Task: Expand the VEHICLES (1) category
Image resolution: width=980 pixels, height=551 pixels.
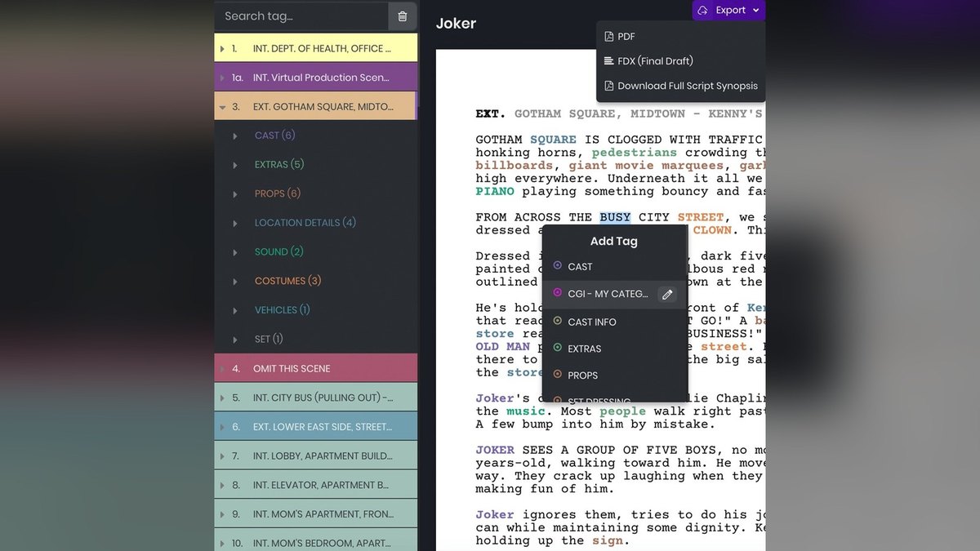Action: 235,310
